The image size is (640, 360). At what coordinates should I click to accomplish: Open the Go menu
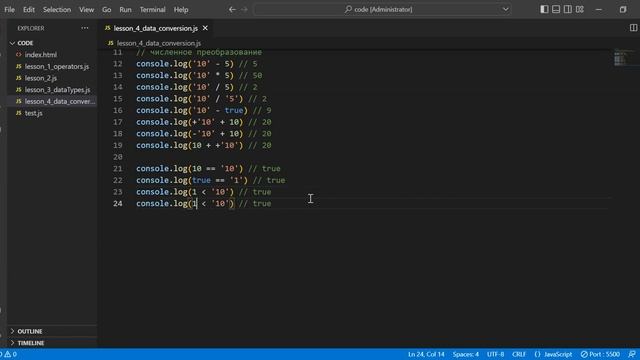pyautogui.click(x=107, y=9)
